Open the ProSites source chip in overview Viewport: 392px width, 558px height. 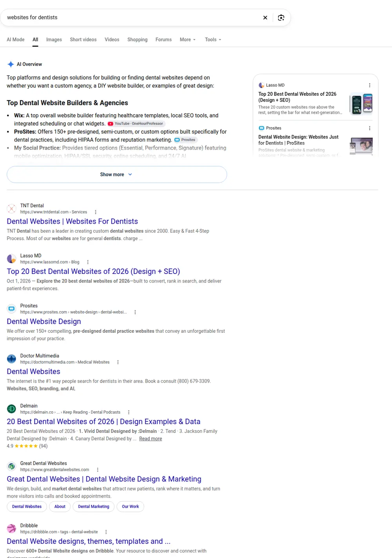(x=185, y=140)
